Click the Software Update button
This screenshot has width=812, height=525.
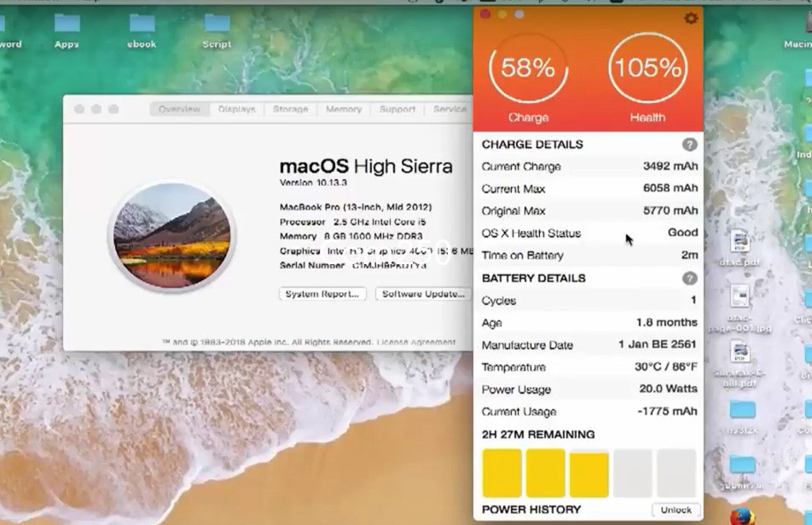[423, 294]
